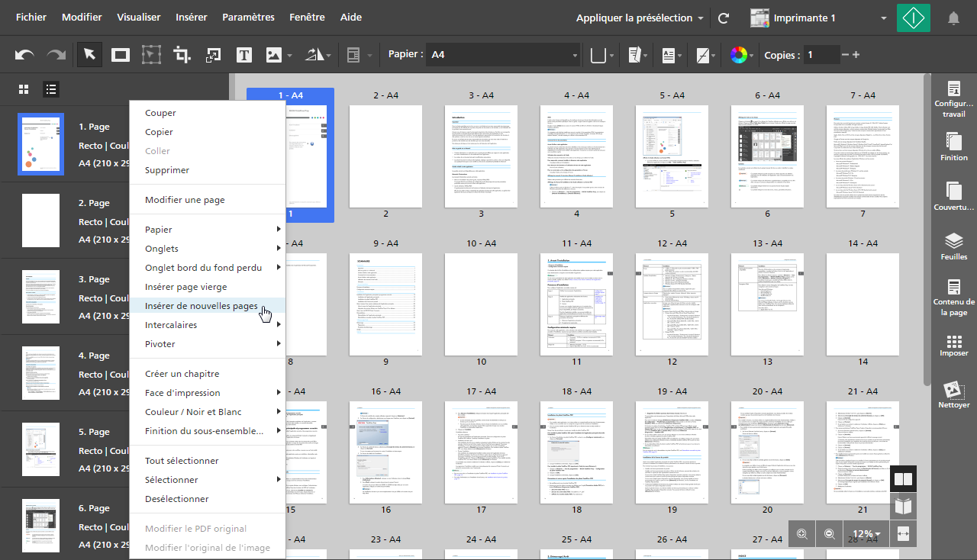The image size is (977, 560).
Task: Expand the Papier submenu
Action: pos(208,230)
